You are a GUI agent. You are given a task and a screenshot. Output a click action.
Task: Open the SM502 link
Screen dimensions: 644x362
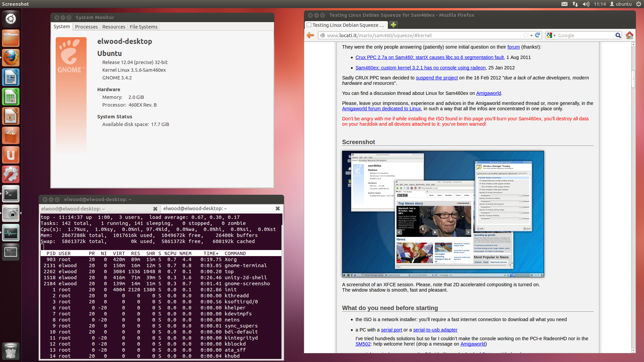click(x=363, y=344)
